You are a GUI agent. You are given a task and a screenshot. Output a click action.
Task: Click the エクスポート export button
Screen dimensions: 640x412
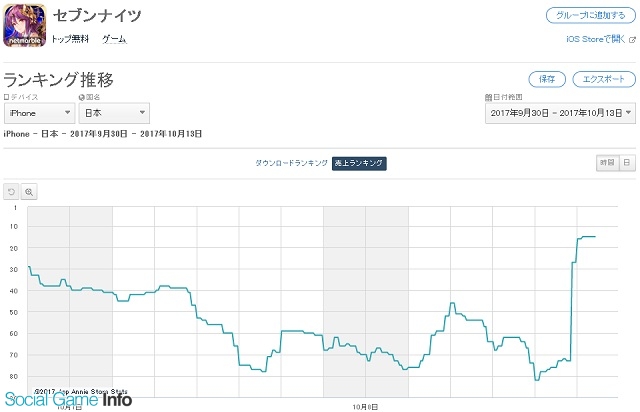click(604, 79)
